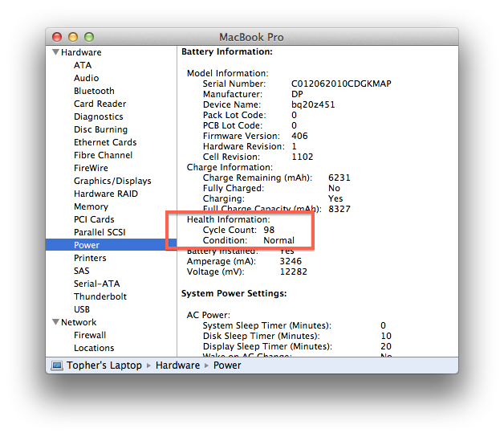
Task: Click Hardware in the path bar
Action: (177, 366)
